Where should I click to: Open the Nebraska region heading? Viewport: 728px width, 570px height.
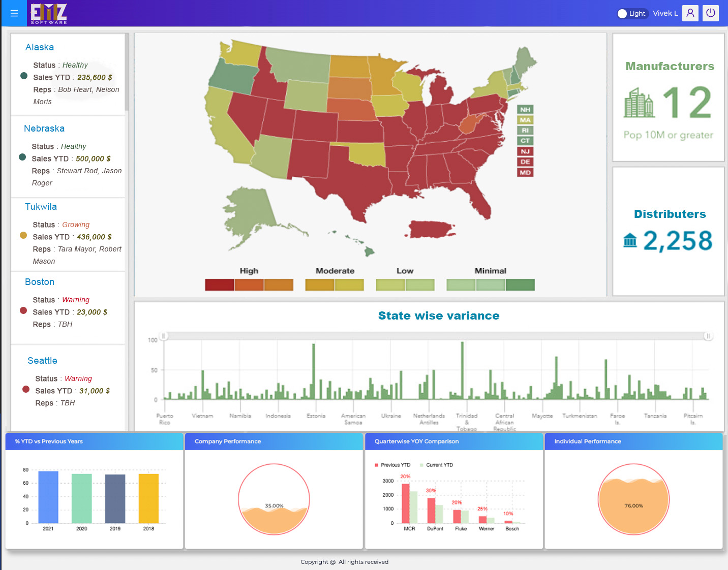44,129
